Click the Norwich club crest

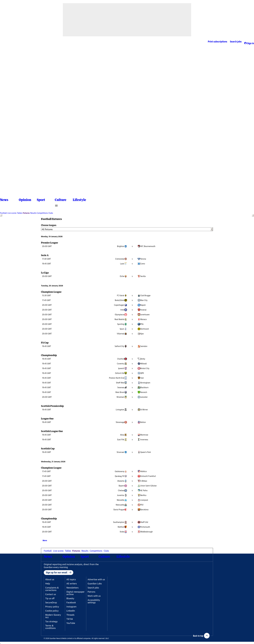139,392
